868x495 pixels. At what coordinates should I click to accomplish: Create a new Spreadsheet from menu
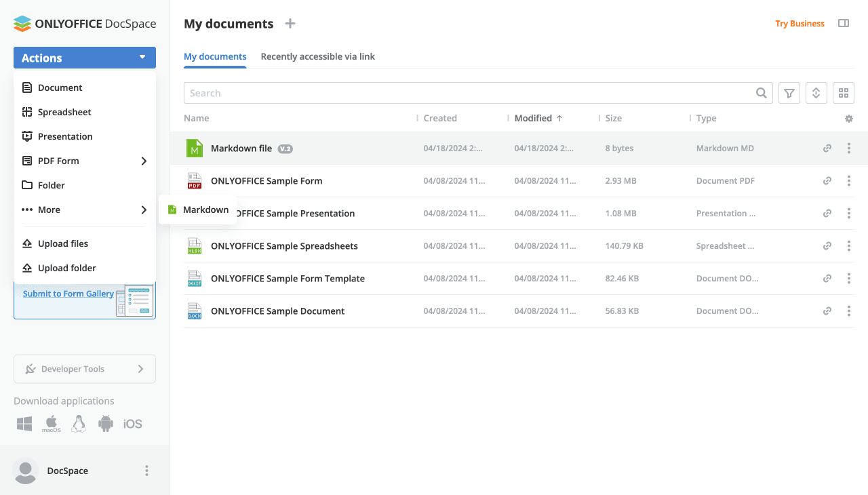point(85,112)
